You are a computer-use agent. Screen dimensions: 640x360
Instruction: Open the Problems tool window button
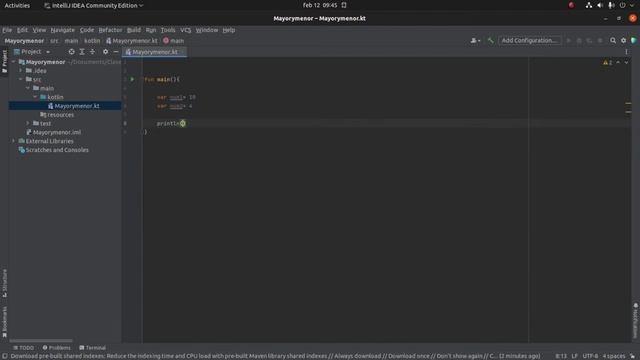[56, 348]
